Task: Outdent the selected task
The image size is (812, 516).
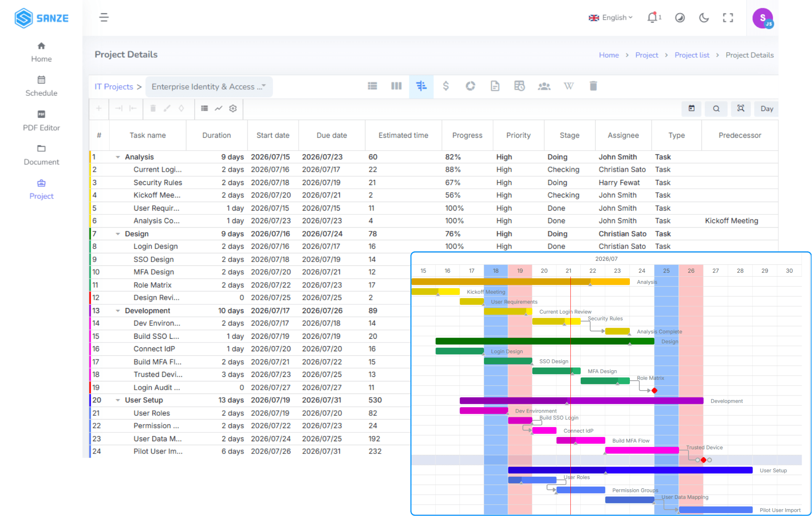Action: (133, 109)
